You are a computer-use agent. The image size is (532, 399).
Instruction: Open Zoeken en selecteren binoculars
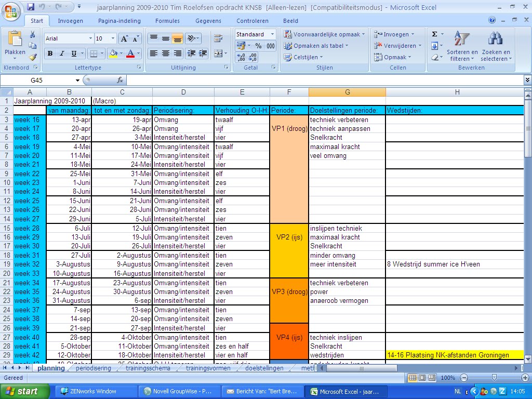tap(496, 46)
